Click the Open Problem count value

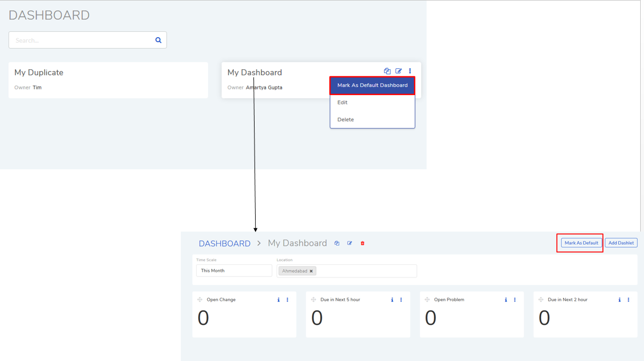(x=430, y=318)
